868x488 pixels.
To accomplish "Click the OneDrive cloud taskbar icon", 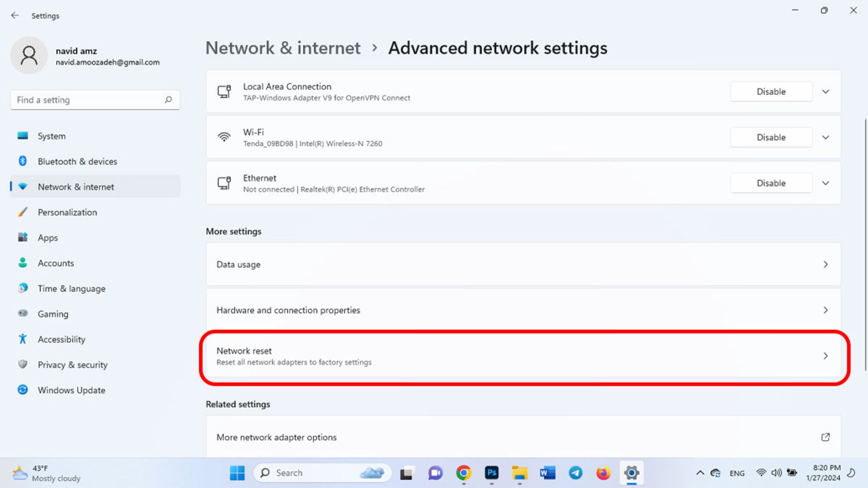I will (x=715, y=473).
